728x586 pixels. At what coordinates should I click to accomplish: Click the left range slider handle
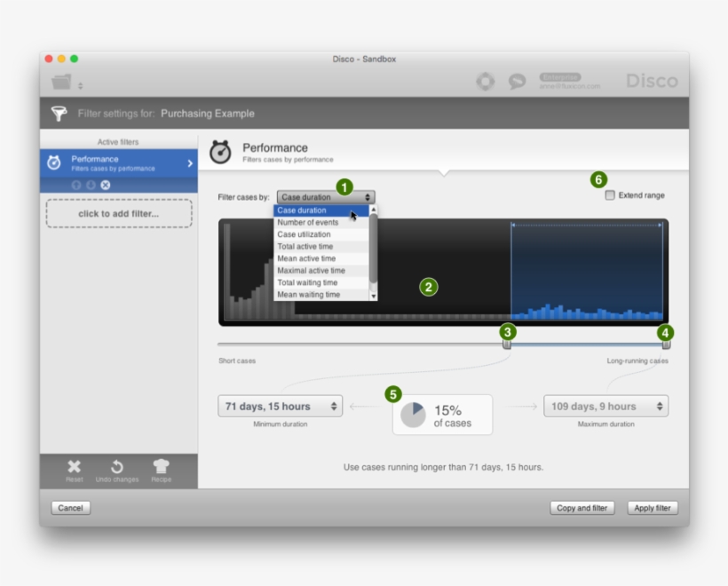click(507, 344)
